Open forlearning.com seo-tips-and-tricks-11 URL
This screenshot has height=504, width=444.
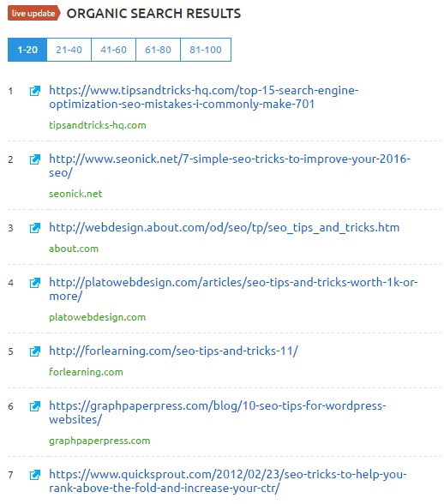[173, 351]
